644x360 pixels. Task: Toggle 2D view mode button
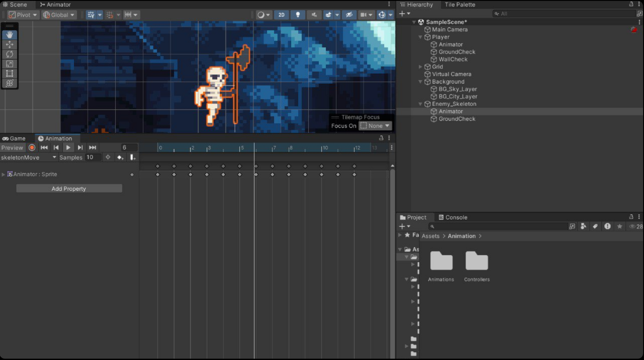(281, 15)
